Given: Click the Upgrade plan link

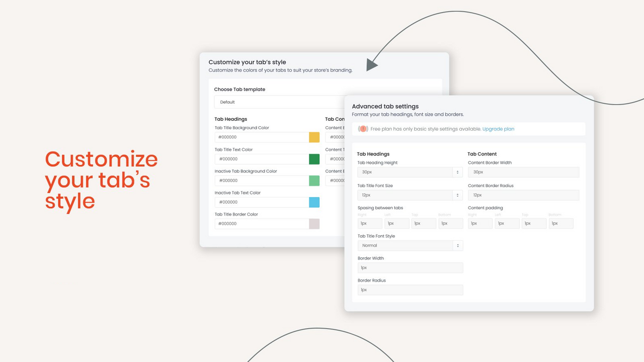Looking at the screenshot, I should (498, 129).
